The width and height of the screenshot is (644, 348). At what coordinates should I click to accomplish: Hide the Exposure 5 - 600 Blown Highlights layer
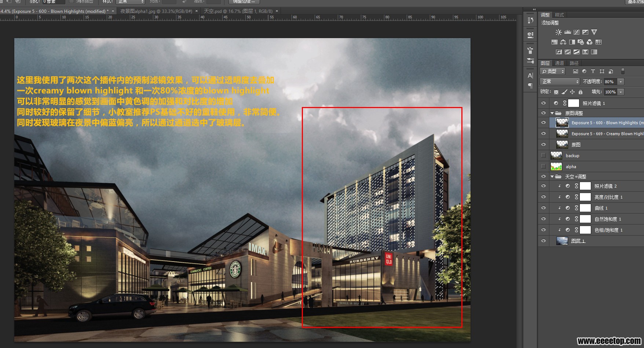point(544,123)
